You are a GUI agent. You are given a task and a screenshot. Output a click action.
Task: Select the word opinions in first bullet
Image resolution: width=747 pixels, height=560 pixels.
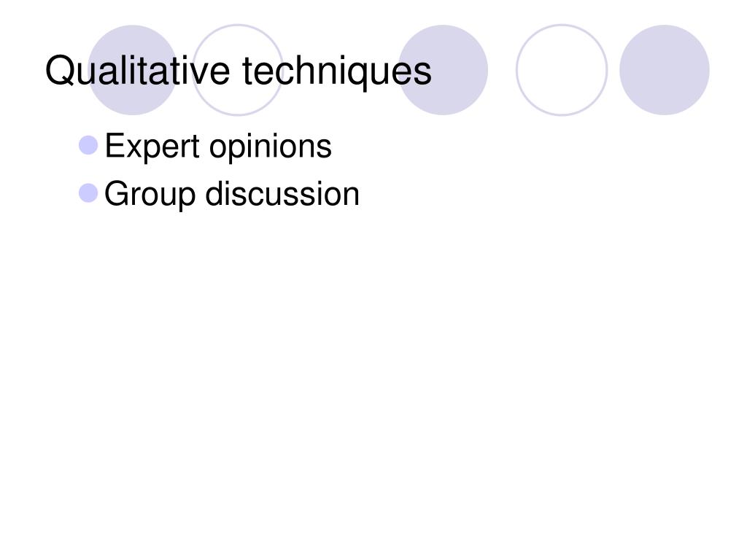[x=271, y=147]
